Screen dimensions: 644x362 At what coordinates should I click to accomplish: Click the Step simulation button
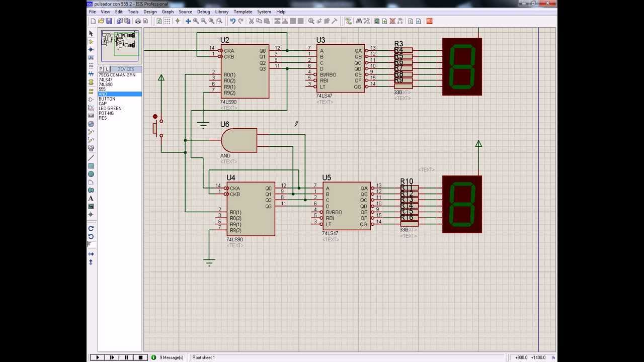(x=112, y=357)
